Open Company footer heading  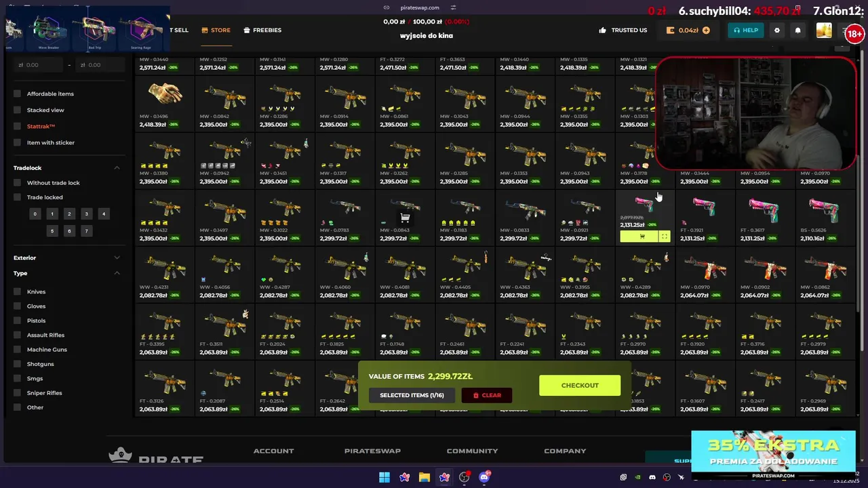(565, 451)
